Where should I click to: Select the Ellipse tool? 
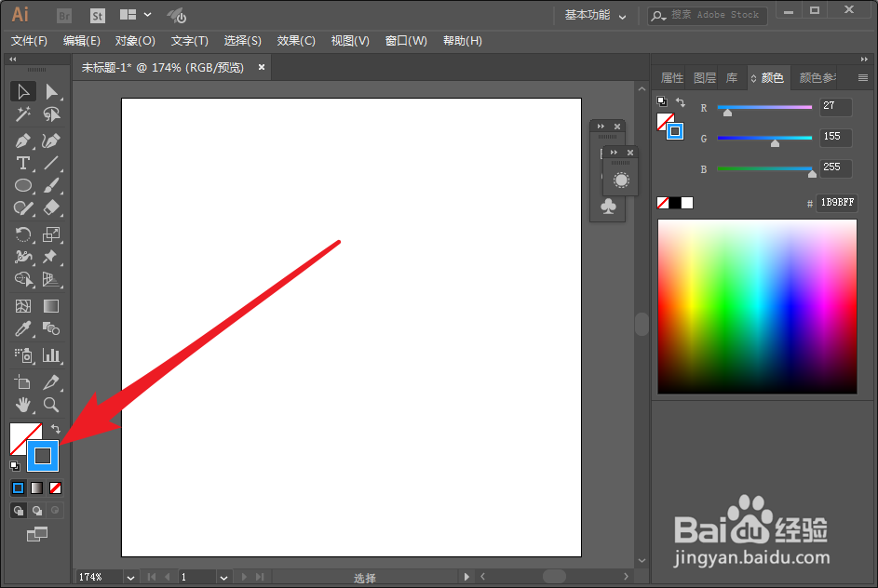tap(23, 185)
